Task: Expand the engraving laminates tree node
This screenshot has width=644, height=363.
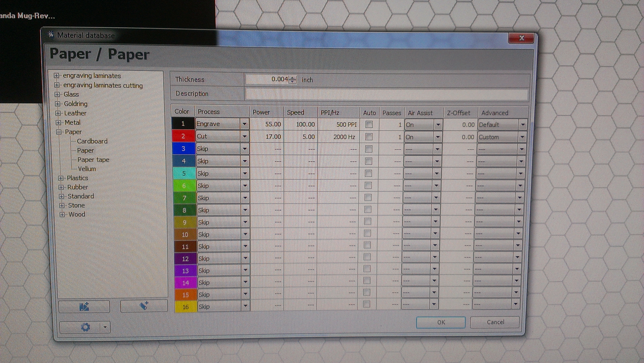Action: pos(56,76)
